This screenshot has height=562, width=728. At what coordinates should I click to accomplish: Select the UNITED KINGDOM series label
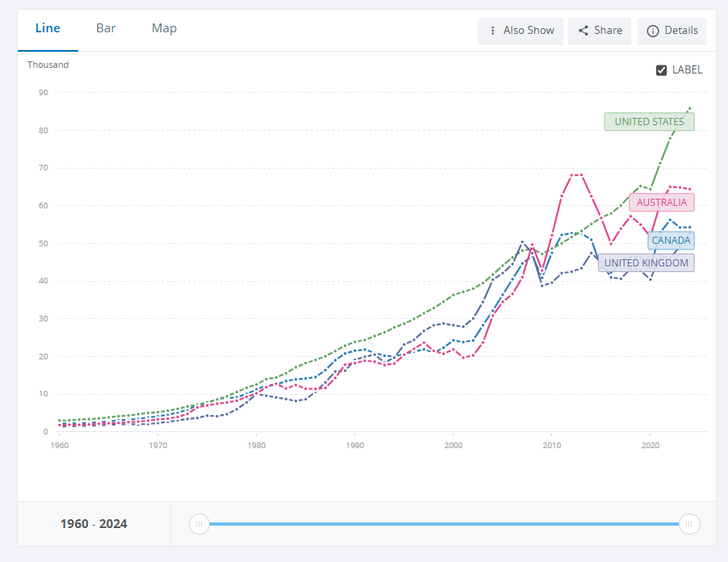point(646,263)
